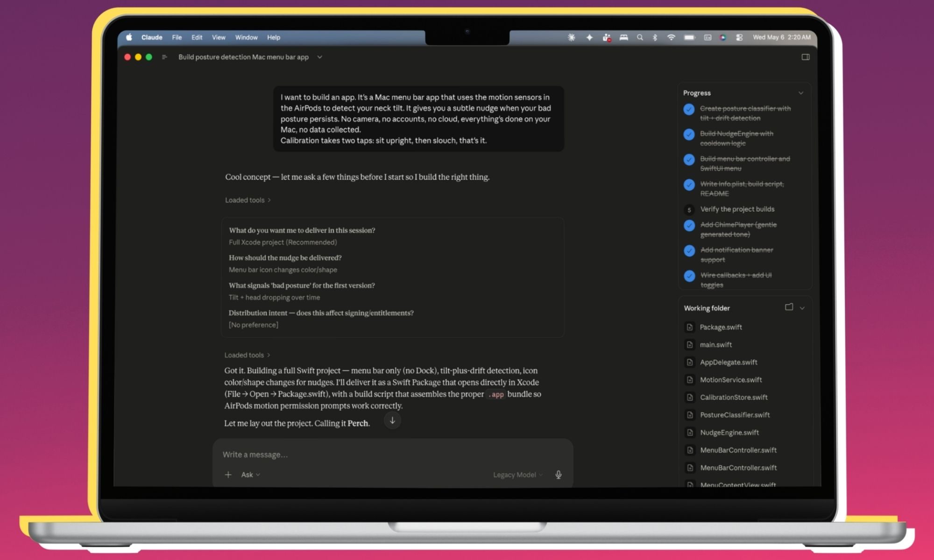
Task: Expand 'Loaded tools' above the 'Got it' reply
Action: point(248,355)
